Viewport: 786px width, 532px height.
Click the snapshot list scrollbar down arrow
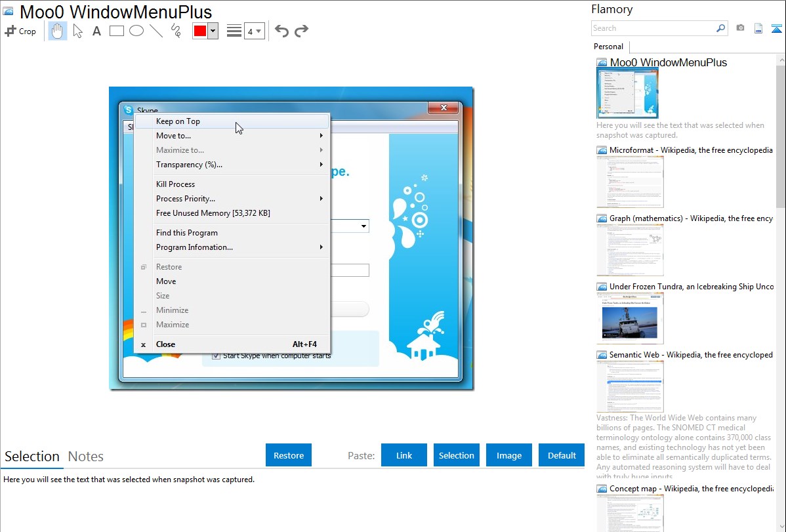point(781,527)
